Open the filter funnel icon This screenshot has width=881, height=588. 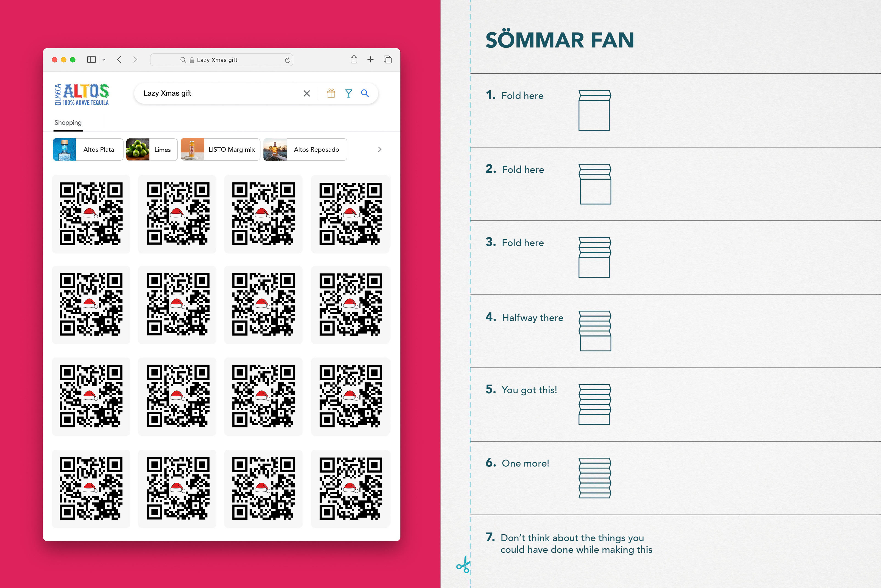pyautogui.click(x=348, y=93)
